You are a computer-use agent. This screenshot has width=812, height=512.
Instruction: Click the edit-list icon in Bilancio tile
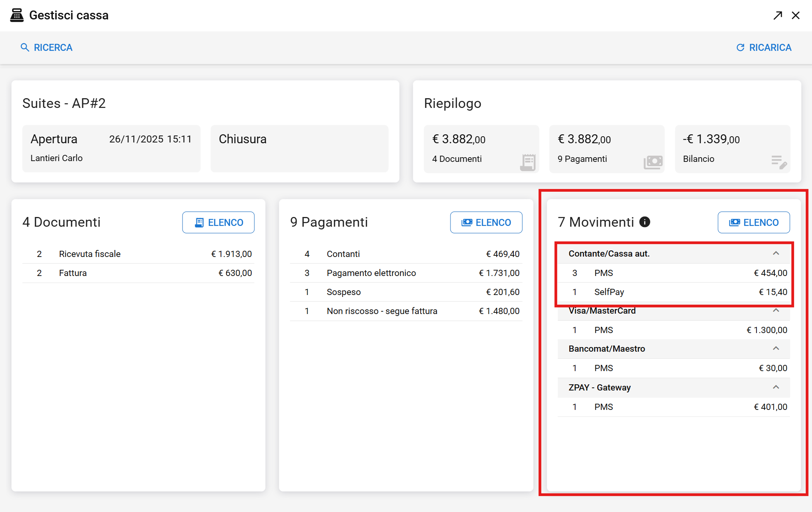tap(779, 162)
